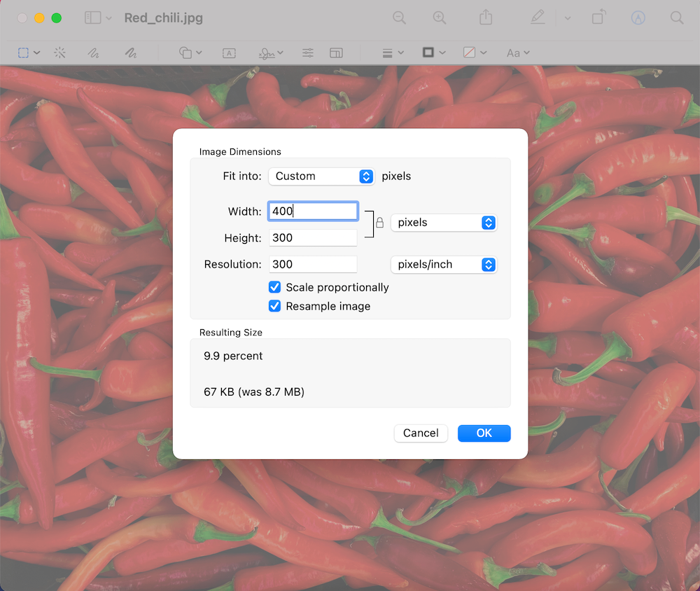
Task: Open the Sign signature tool
Action: (x=267, y=54)
